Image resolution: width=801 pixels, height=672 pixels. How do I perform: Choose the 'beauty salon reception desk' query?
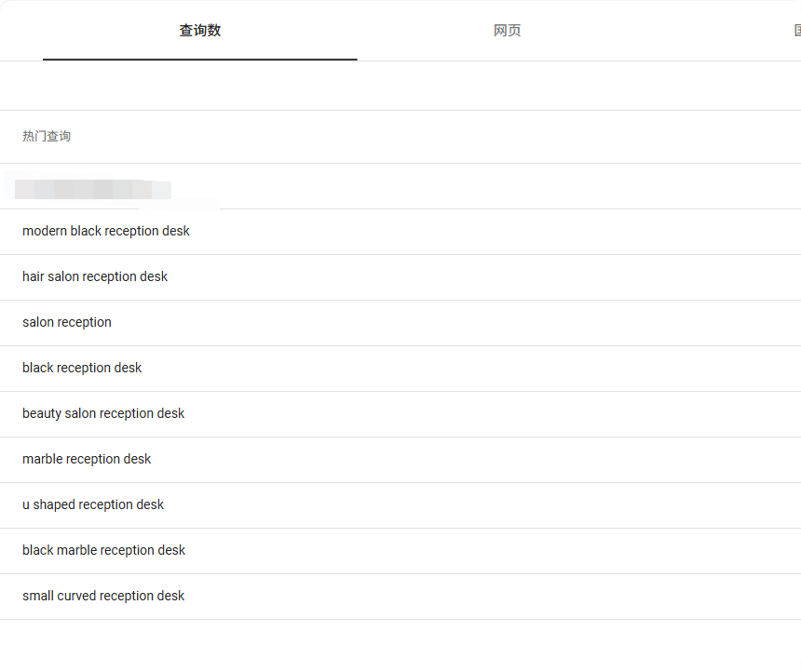pos(103,413)
